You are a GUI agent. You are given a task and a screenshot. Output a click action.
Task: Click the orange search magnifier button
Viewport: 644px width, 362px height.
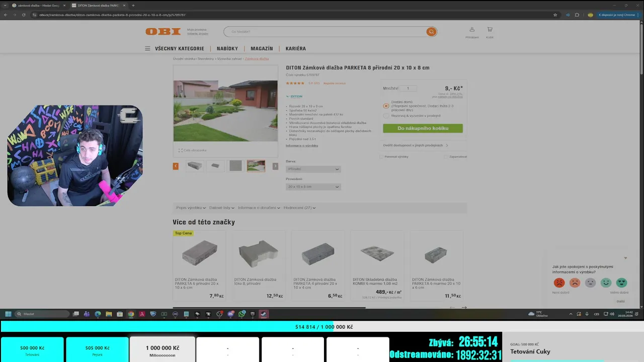[x=431, y=32]
